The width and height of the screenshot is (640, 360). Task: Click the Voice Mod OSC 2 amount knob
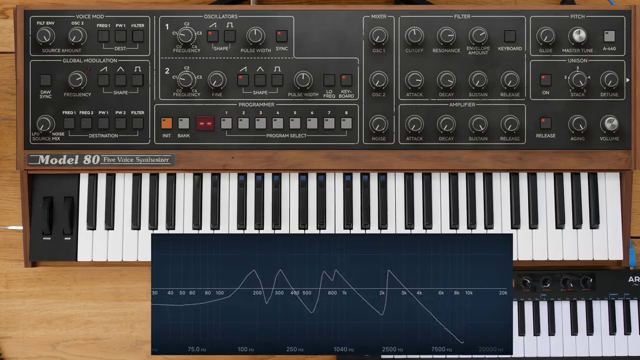(x=77, y=36)
